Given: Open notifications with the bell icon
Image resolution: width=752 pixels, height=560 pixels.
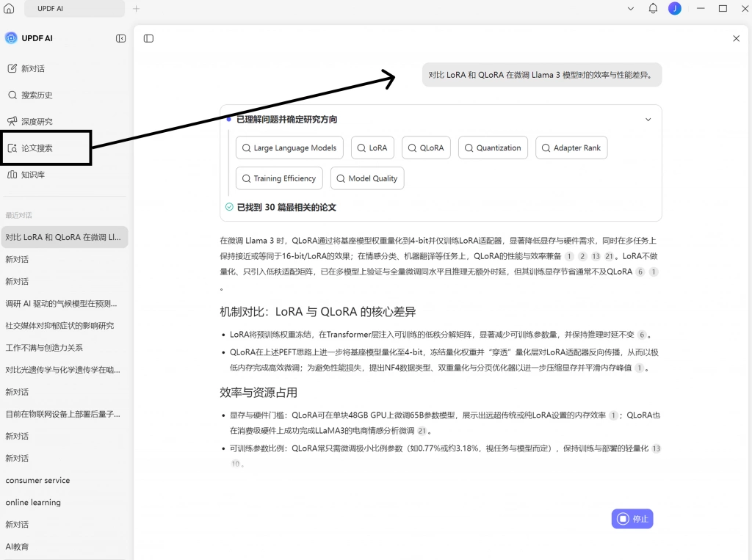Looking at the screenshot, I should [x=653, y=8].
